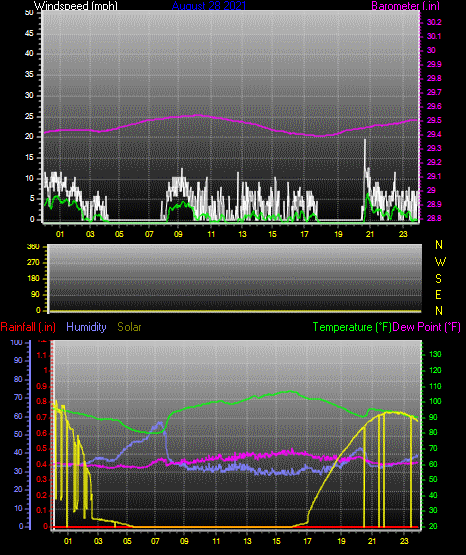466x555 pixels.
Task: Click the 25 value on windspeed axis
Action: point(29,116)
